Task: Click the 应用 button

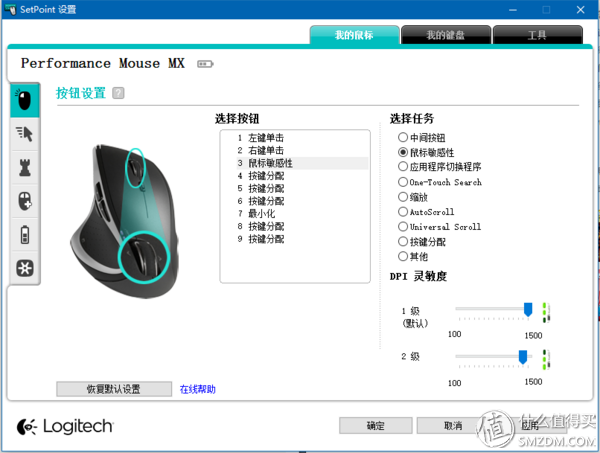Action: tap(530, 425)
